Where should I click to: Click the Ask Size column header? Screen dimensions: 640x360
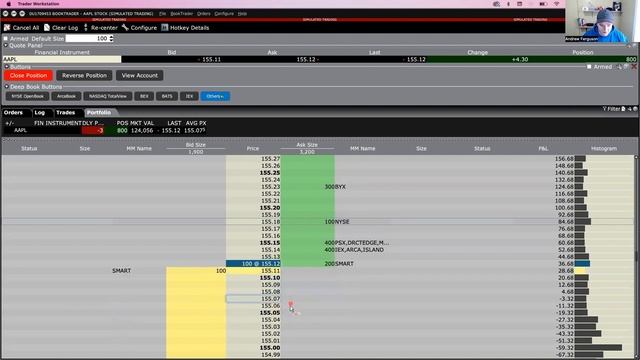click(307, 145)
